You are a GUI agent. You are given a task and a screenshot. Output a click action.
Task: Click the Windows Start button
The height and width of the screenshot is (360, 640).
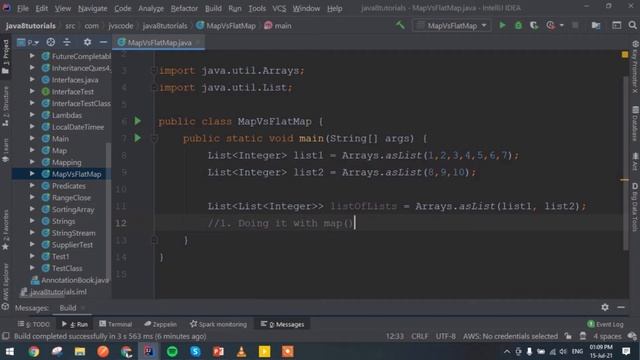(x=10, y=351)
